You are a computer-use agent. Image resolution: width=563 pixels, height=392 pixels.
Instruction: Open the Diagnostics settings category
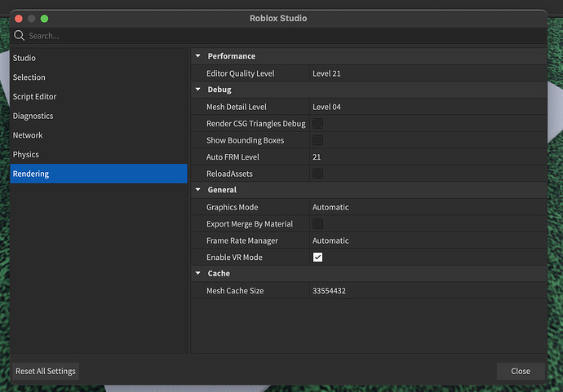coord(99,116)
